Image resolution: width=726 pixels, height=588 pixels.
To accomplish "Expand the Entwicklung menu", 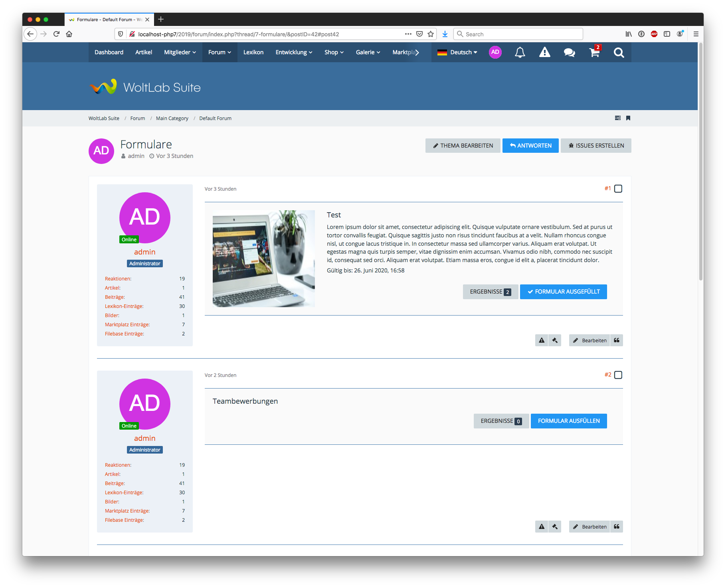I will pyautogui.click(x=294, y=52).
